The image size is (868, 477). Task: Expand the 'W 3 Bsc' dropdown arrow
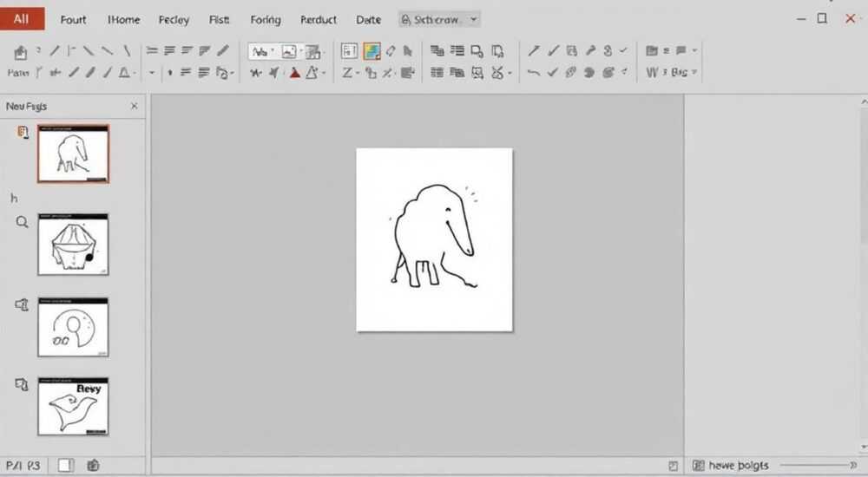[694, 73]
